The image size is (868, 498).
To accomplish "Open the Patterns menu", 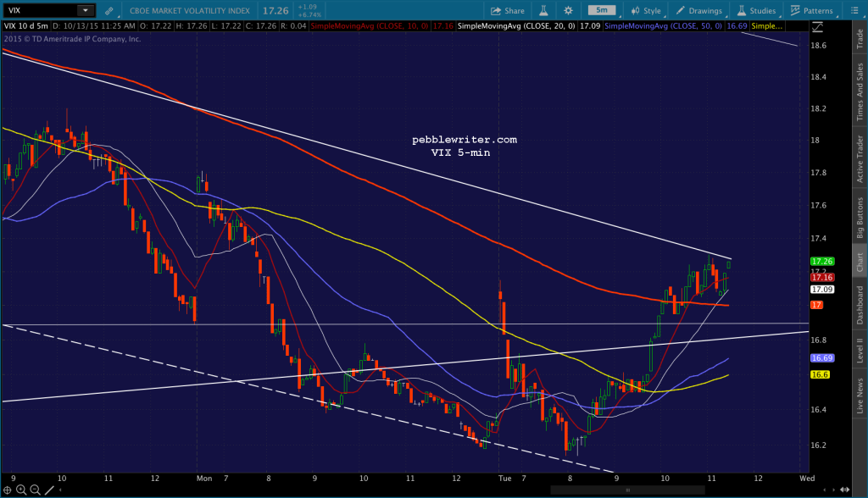I will [811, 10].
